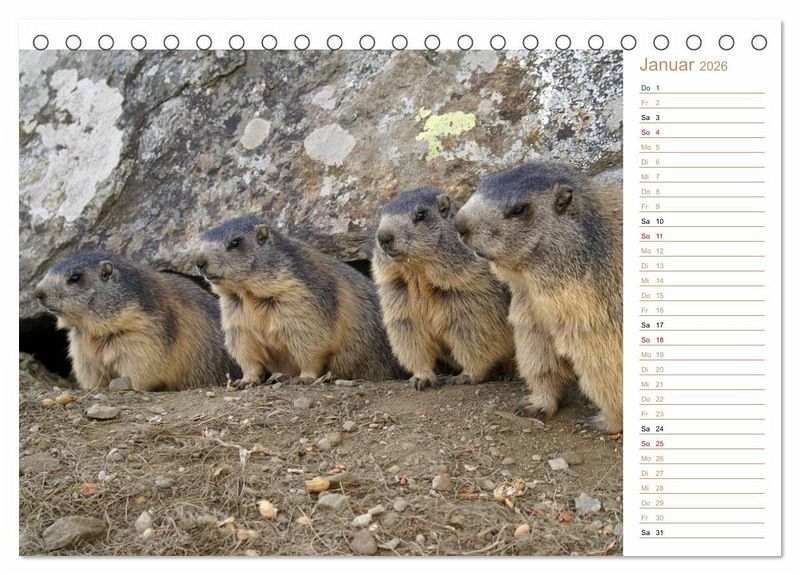Select the 'Sa 24' calendar row
800x575 pixels.
(x=702, y=428)
